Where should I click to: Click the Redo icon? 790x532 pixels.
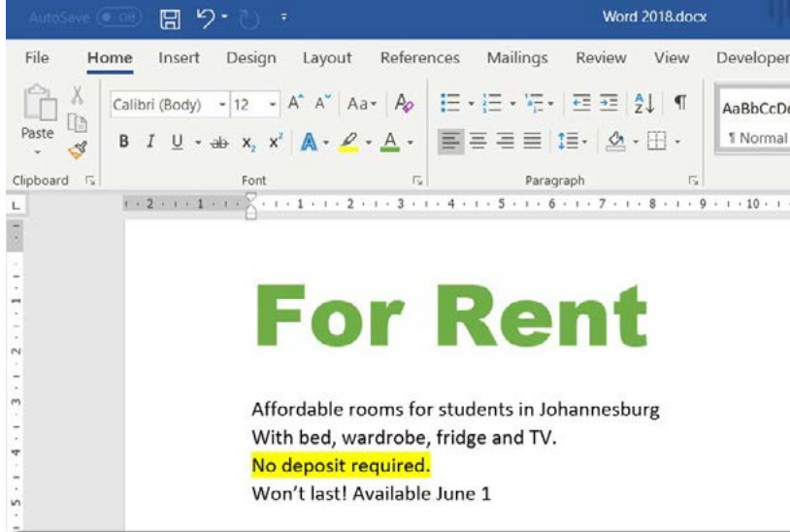[x=248, y=19]
